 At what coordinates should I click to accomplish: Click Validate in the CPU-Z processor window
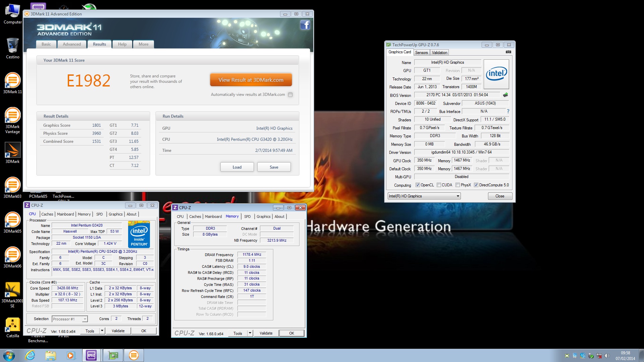click(118, 331)
